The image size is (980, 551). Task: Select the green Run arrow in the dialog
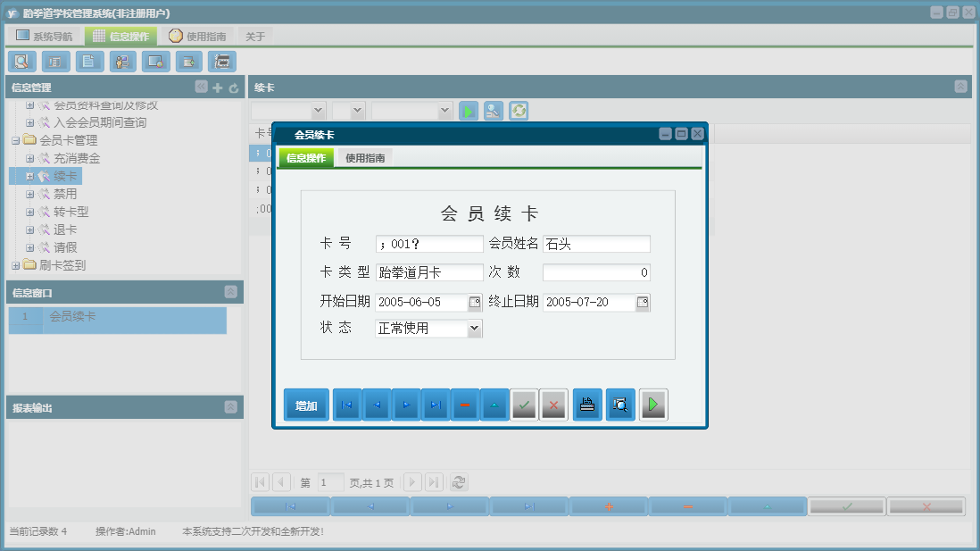pos(652,405)
